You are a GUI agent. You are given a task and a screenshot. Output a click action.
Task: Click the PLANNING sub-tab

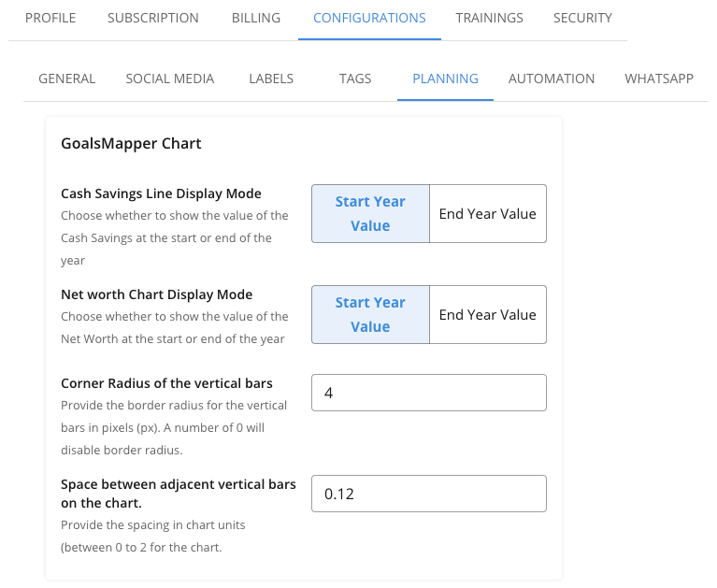(445, 79)
